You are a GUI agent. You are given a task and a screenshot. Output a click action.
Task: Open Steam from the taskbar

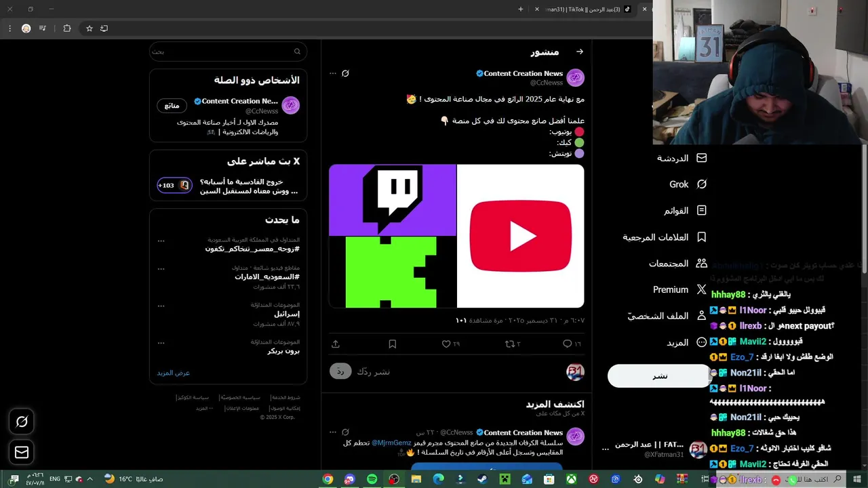pos(482,479)
